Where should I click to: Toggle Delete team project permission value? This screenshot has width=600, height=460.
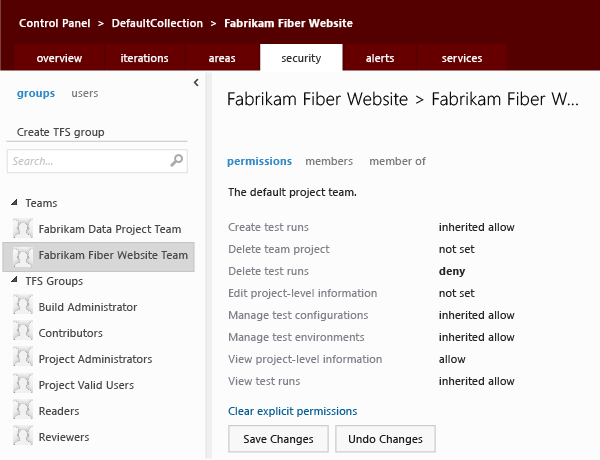(x=457, y=249)
